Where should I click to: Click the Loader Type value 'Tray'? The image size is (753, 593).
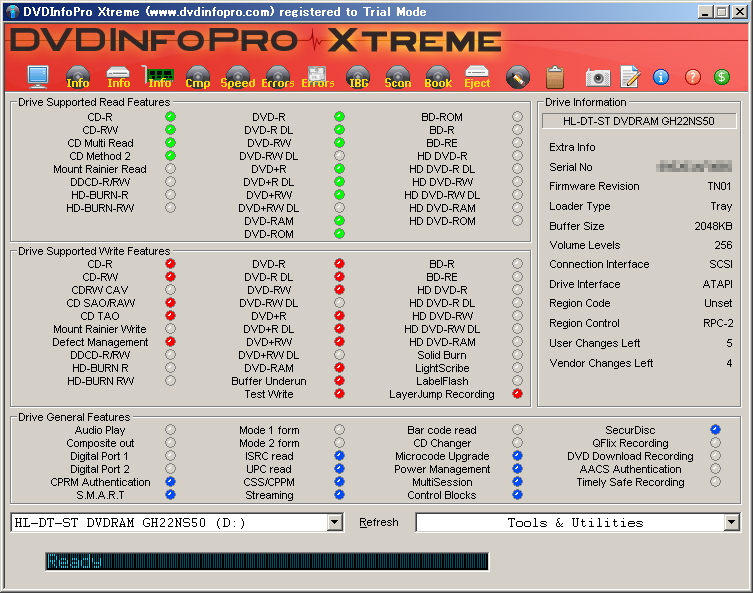(x=721, y=206)
